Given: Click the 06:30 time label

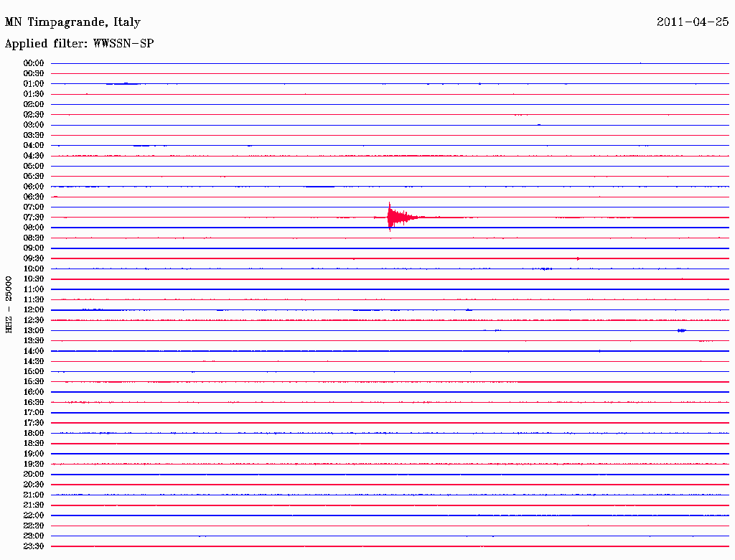Looking at the screenshot, I should [34, 197].
